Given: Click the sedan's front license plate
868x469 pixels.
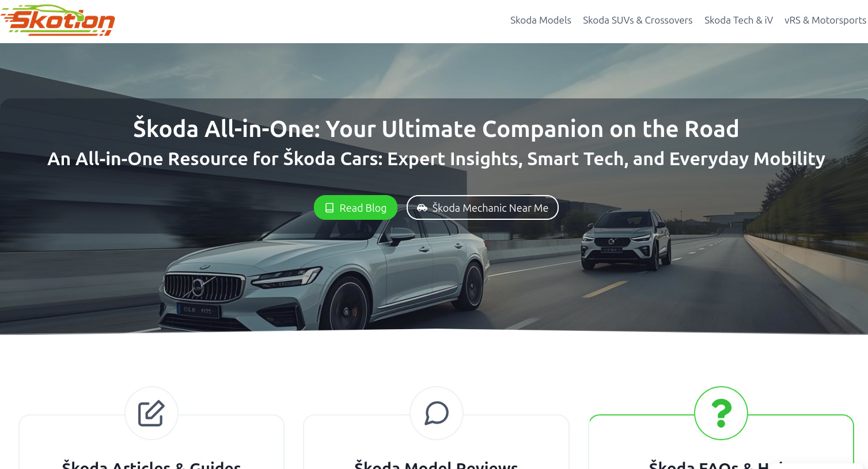Looking at the screenshot, I should pos(198,310).
